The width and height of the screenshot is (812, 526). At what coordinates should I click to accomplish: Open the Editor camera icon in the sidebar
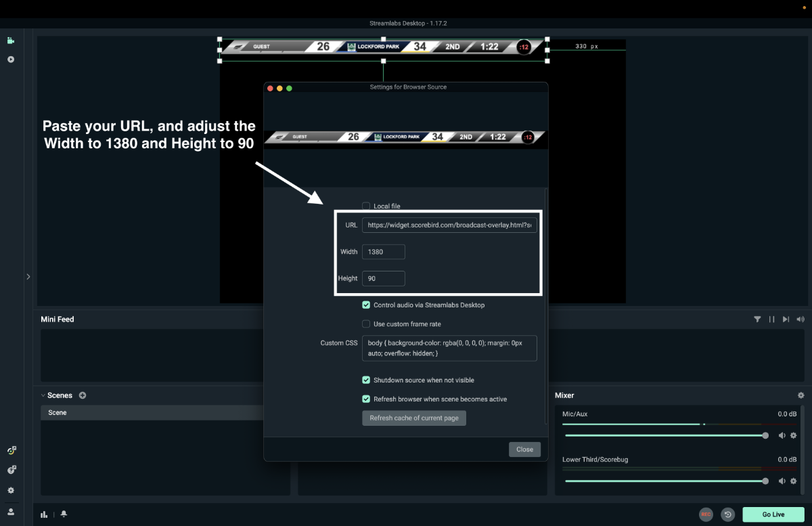point(11,41)
